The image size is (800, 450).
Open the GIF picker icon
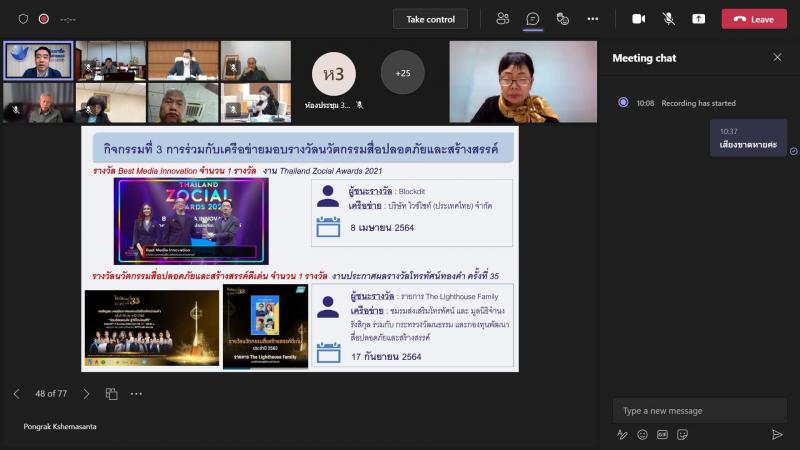662,435
